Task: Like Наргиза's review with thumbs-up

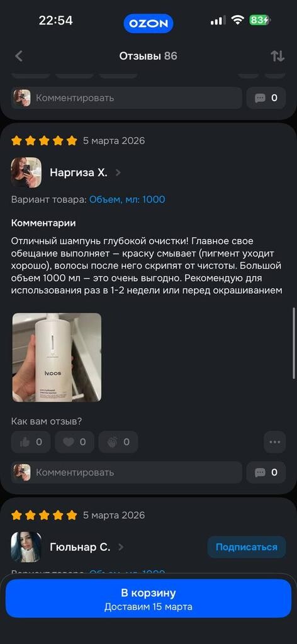Action: tap(31, 442)
